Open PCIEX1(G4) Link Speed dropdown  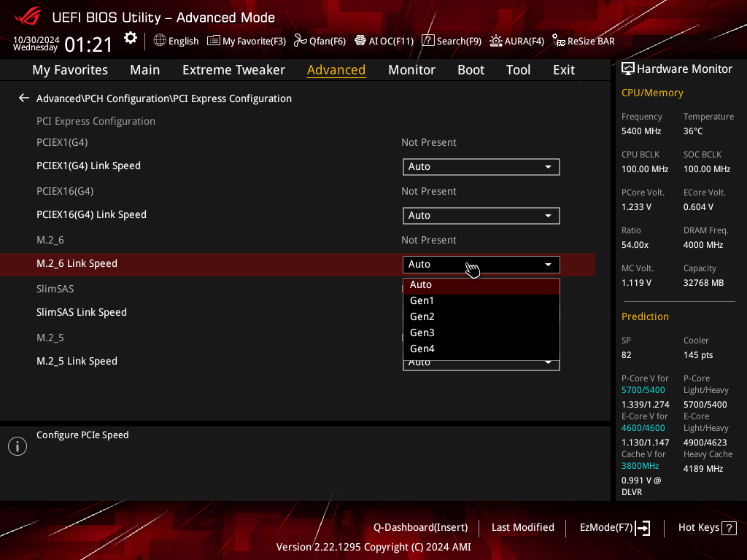tap(481, 167)
